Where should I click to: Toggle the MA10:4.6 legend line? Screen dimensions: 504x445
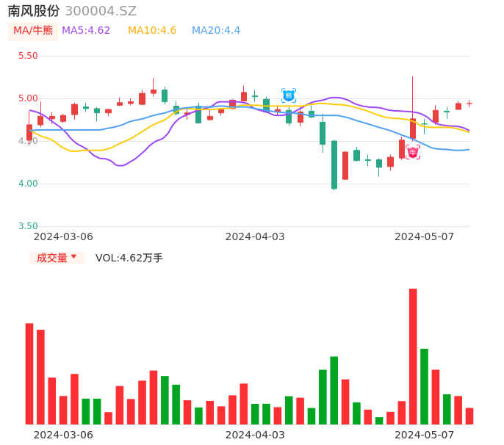tap(152, 31)
